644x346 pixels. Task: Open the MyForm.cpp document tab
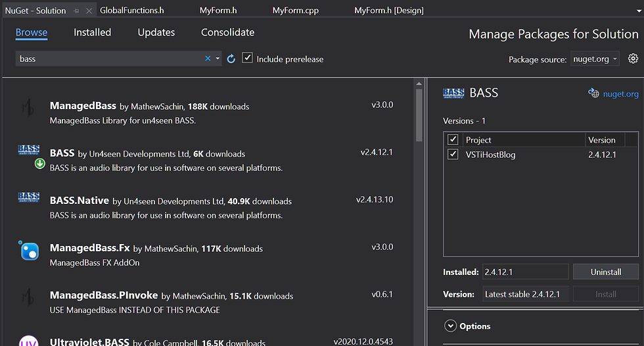tap(296, 11)
